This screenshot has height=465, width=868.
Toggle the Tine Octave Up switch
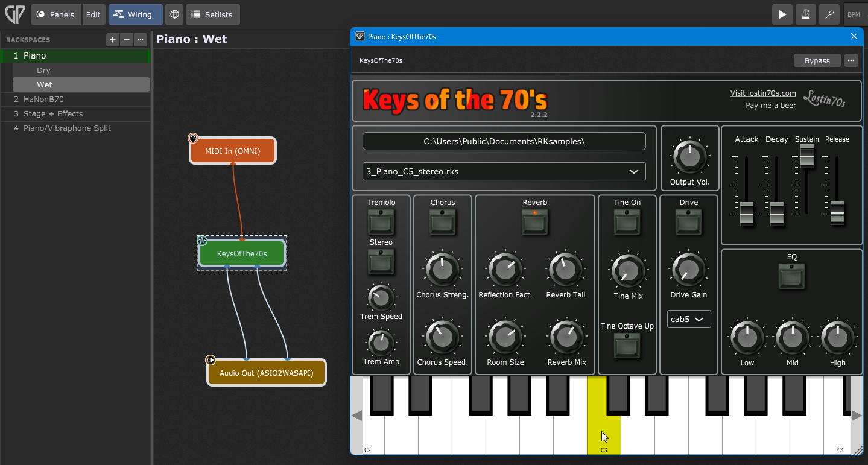[627, 346]
